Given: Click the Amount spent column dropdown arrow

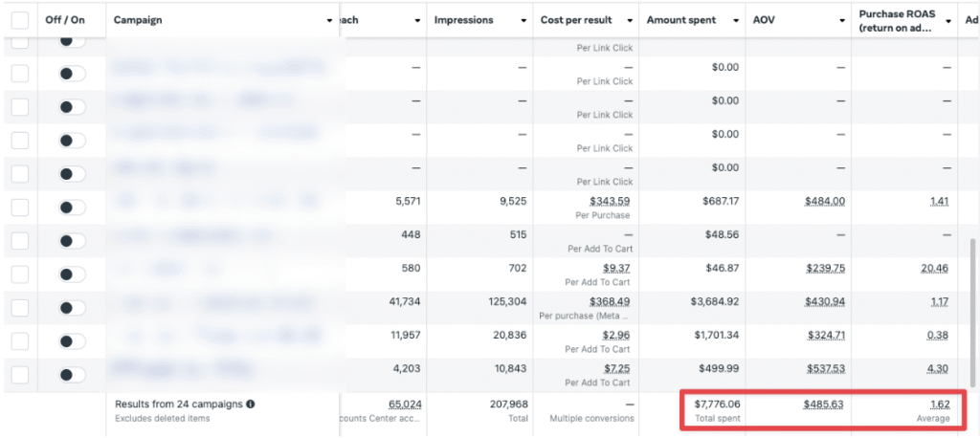Looking at the screenshot, I should coord(736,20).
